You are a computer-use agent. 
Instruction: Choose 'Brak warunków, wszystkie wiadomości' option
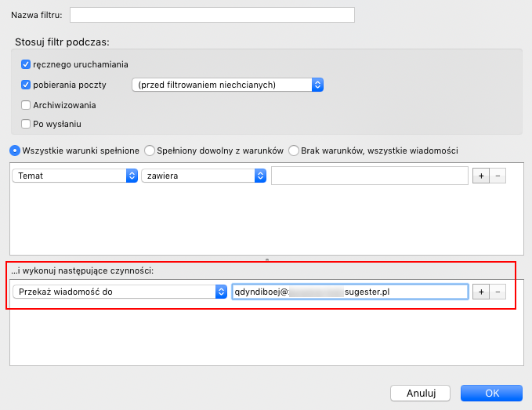click(294, 150)
